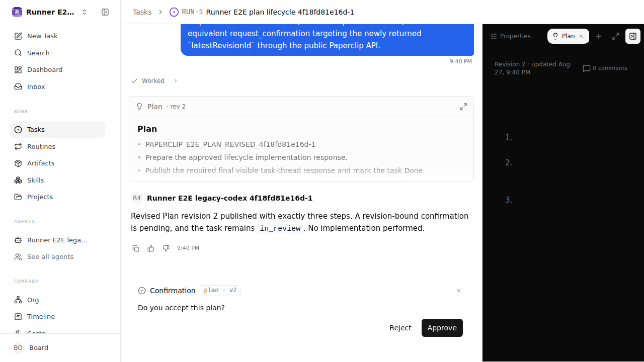Click the RUN-1 status circle icon
Image resolution: width=644 pixels, height=362 pixels.
coord(174,12)
